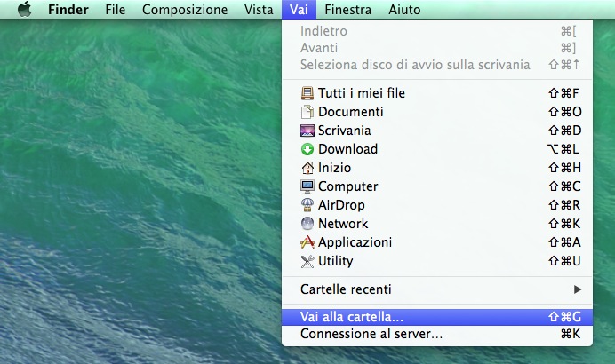Open the Vista menu

pos(259,10)
